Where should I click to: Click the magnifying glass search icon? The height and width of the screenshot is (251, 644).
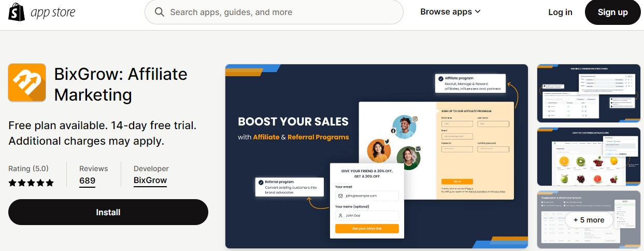160,12
